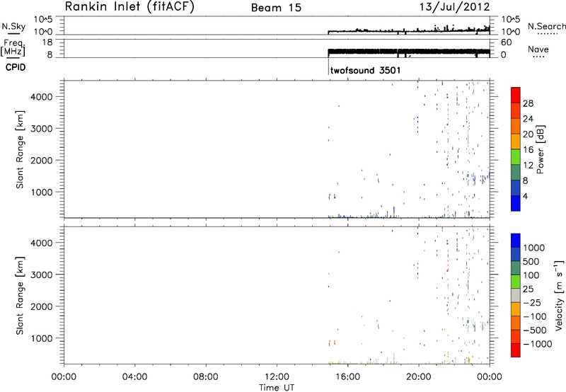566x392 pixels.
Task: Click the '04:00' time tick label
Action: 134,377
